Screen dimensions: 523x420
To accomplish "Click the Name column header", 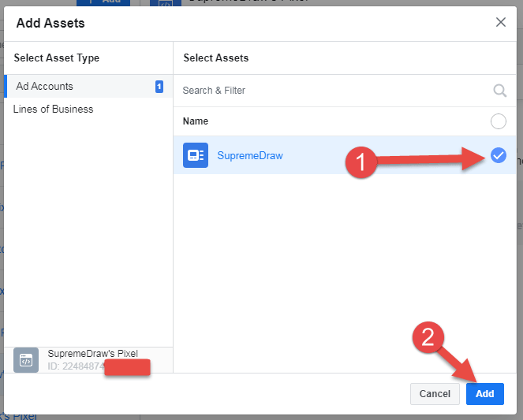I will click(196, 121).
